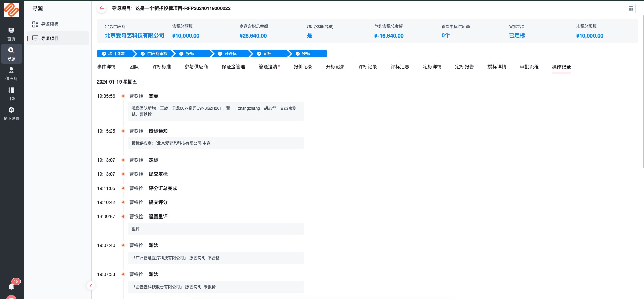This screenshot has width=644, height=299.
Task: Open the notification bell with 12 badge
Action: tap(12, 286)
